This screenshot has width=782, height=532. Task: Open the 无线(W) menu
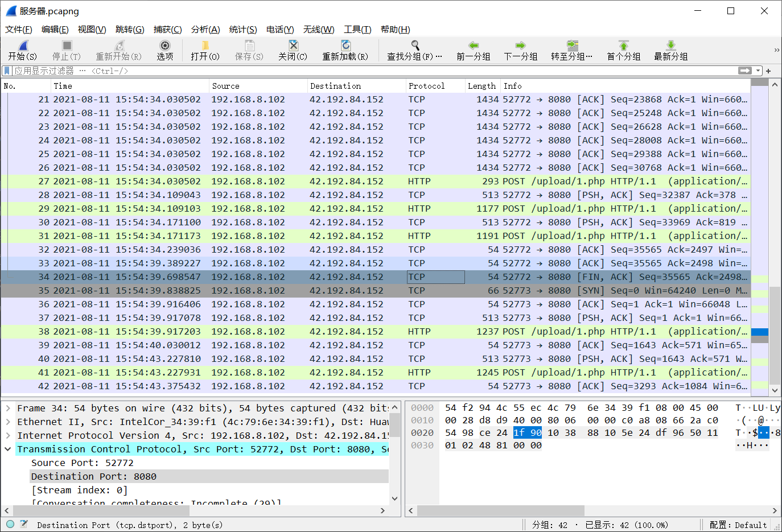[319, 30]
